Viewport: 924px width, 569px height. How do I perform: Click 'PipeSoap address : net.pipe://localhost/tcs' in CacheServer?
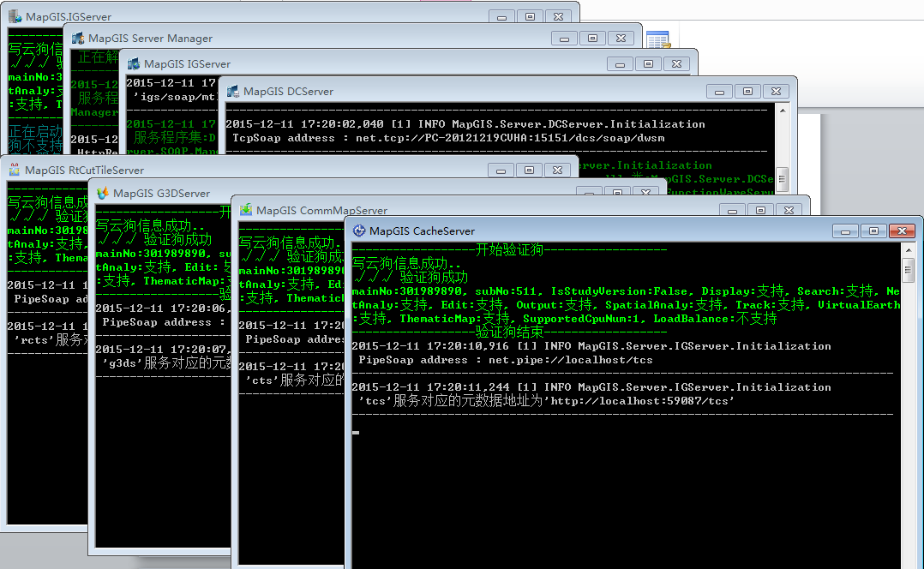(x=506, y=360)
